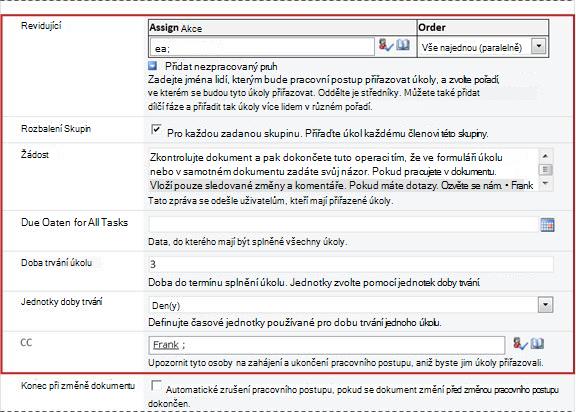Expand the Jednotky doby trvání Den(y) dropdown
Image resolution: width=576 pixels, height=412 pixels.
[x=546, y=305]
